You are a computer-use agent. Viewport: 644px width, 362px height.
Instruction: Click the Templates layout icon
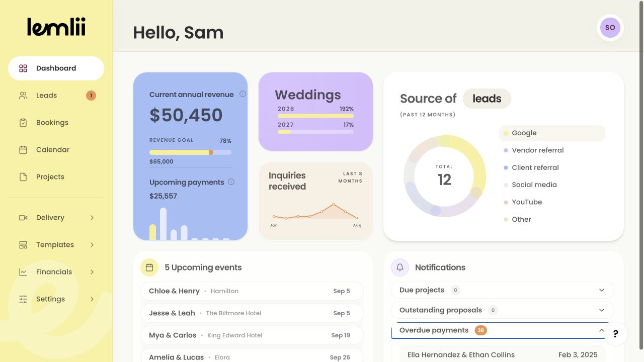click(23, 245)
